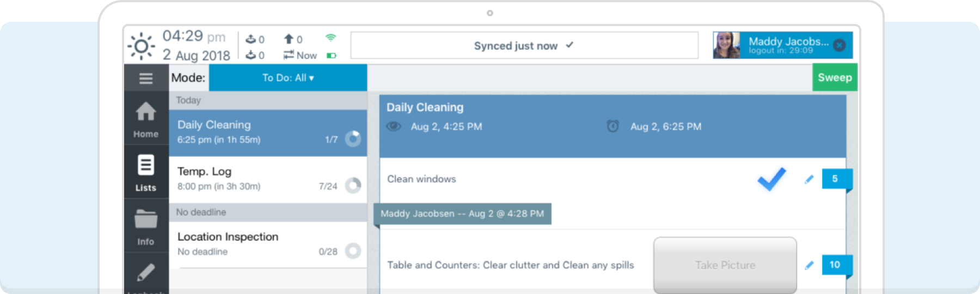
Task: Select the Daily Cleaning list
Action: [x=268, y=133]
